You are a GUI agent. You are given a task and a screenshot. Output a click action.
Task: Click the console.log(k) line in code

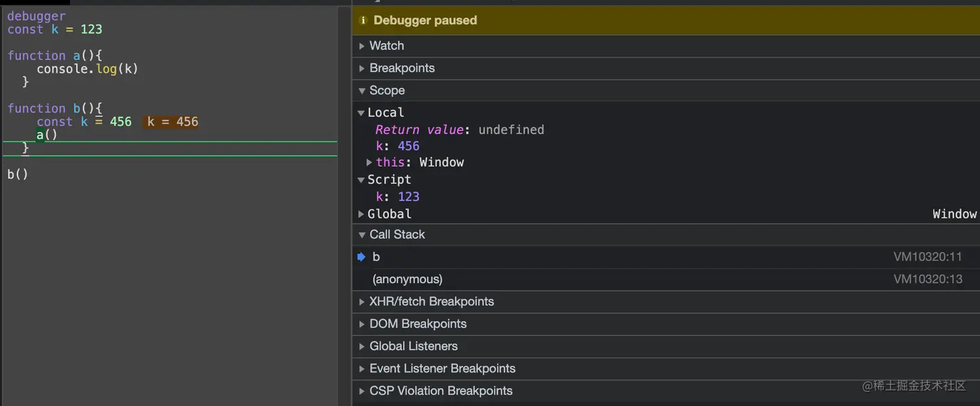[87, 69]
